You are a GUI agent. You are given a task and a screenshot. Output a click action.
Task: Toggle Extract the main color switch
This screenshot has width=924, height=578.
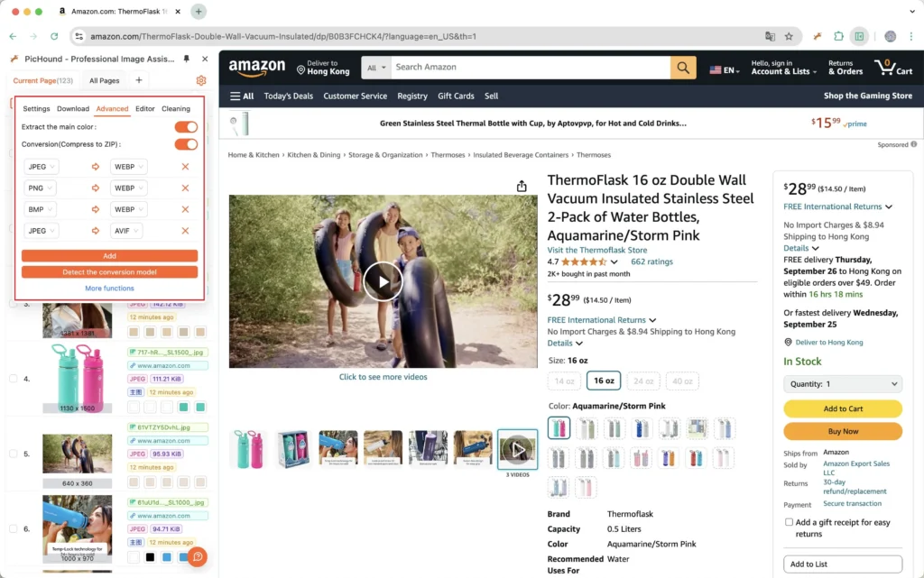pos(186,127)
